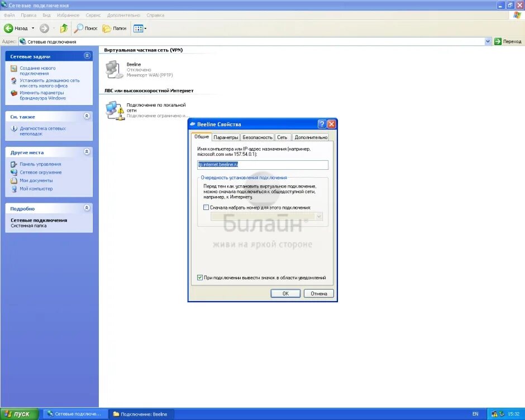Click Создание нового подключения link

pos(37,71)
